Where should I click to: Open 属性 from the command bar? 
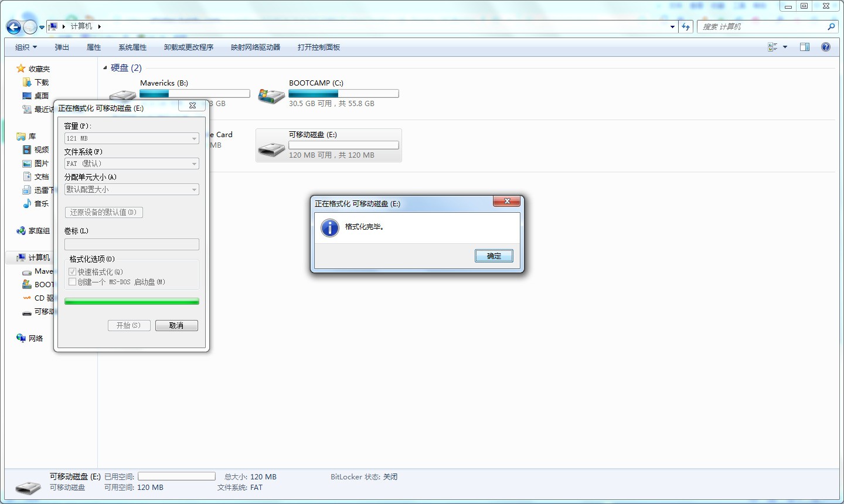(x=94, y=47)
